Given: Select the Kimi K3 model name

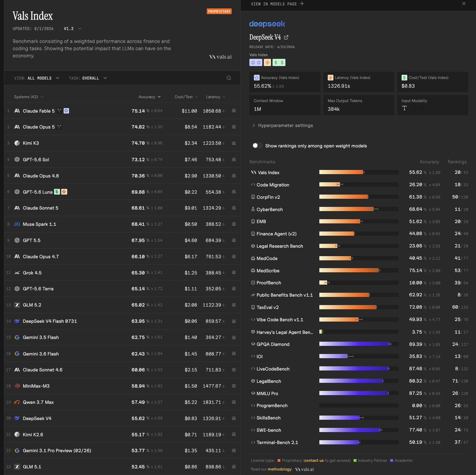Looking at the screenshot, I should pos(31,143).
